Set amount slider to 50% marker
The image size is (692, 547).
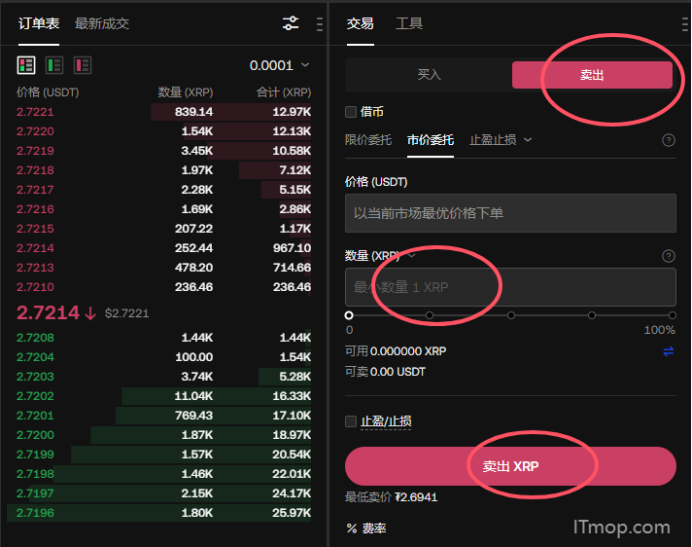(x=511, y=315)
